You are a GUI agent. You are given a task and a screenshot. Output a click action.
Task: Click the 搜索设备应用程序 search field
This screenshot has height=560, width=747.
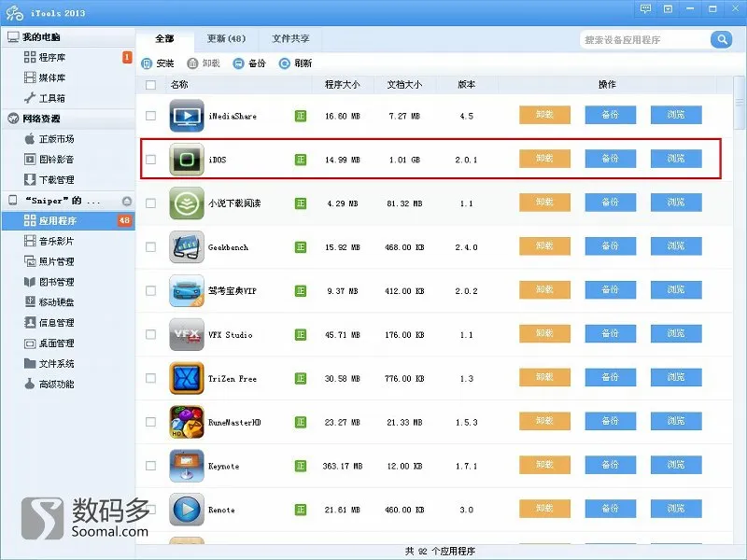[645, 40]
